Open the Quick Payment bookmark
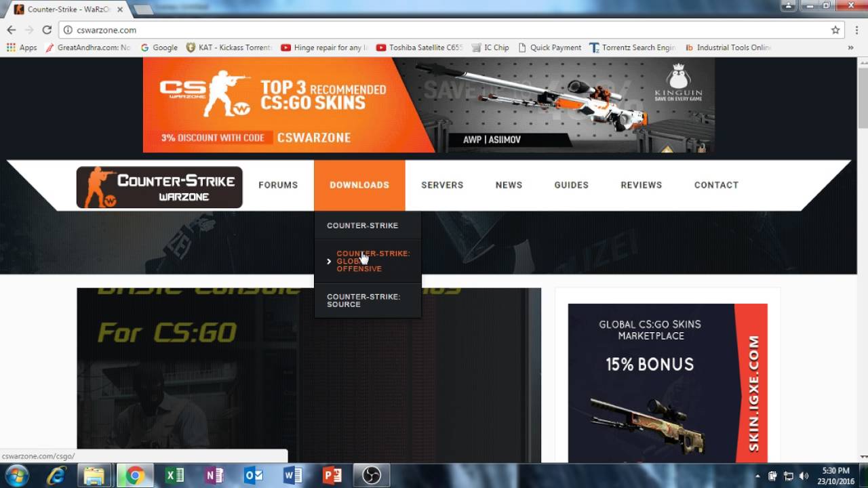This screenshot has width=868, height=488. click(549, 47)
